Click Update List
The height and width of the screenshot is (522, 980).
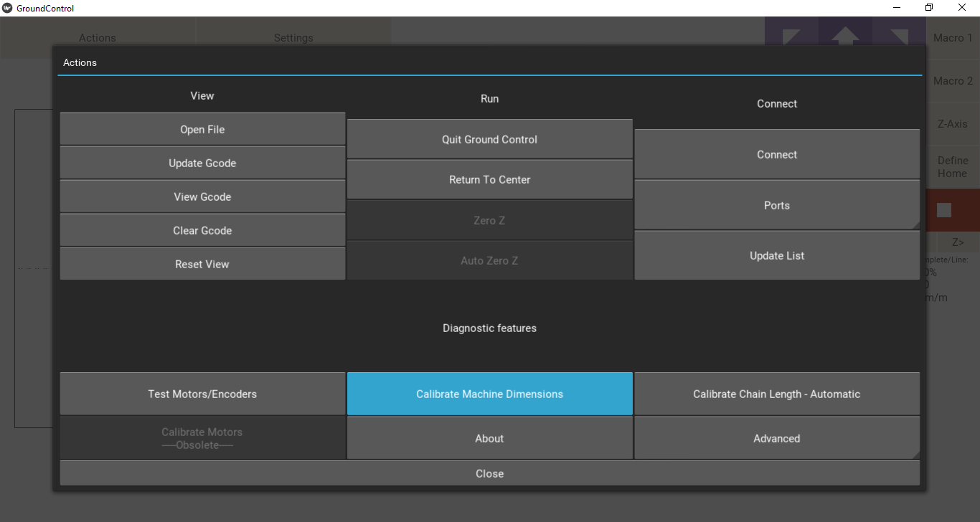pos(777,255)
